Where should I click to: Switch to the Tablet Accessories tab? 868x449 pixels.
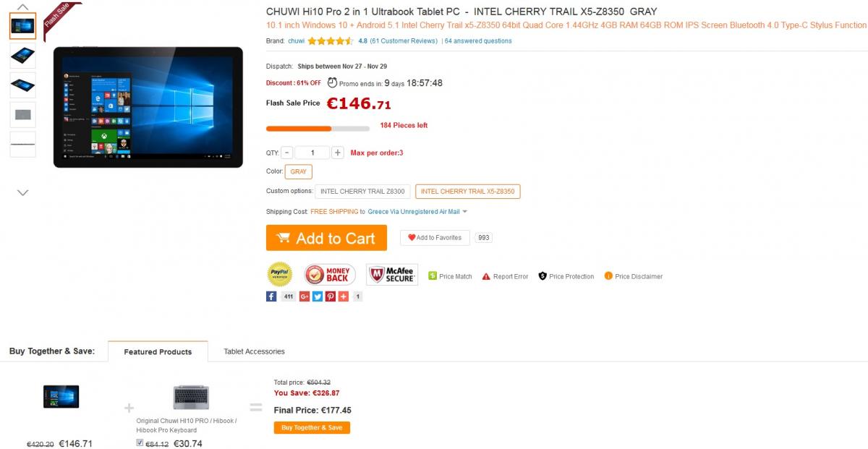pyautogui.click(x=254, y=351)
